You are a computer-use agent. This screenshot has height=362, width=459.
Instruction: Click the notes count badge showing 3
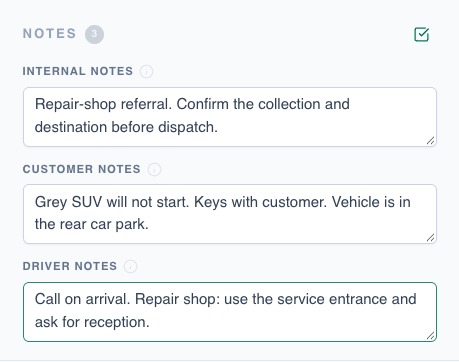(x=94, y=34)
